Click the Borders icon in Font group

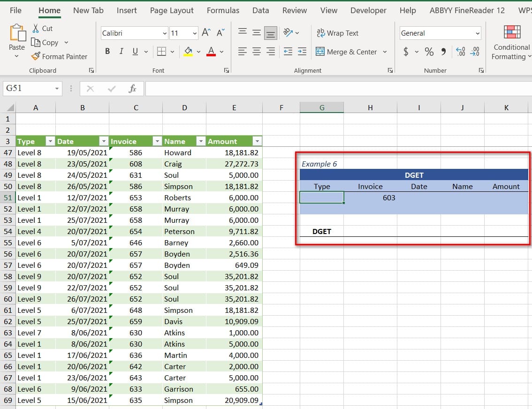(x=161, y=52)
